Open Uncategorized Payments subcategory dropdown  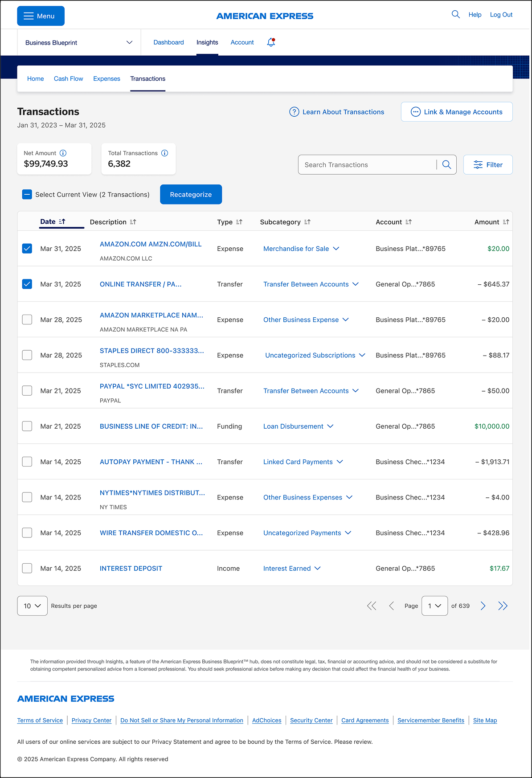pos(307,532)
